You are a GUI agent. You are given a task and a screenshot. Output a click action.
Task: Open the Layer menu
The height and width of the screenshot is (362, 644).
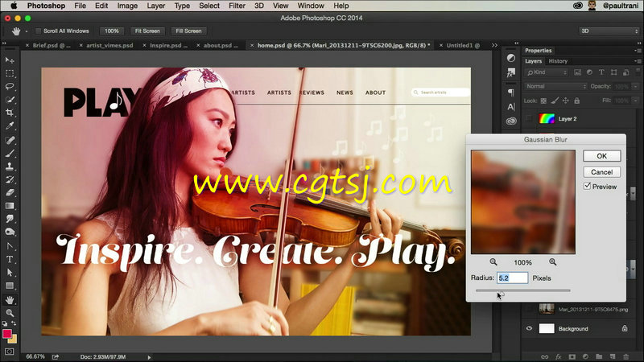tap(156, 6)
